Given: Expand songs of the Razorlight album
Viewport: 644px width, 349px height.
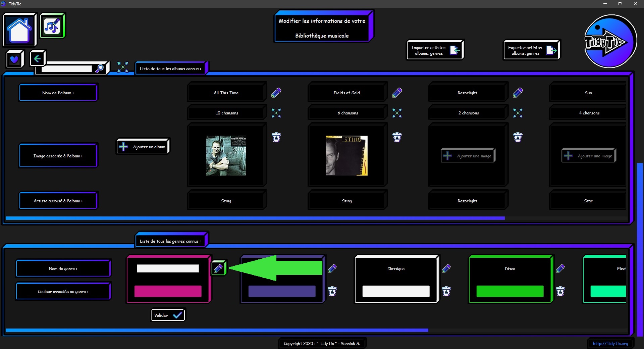Looking at the screenshot, I should (518, 113).
